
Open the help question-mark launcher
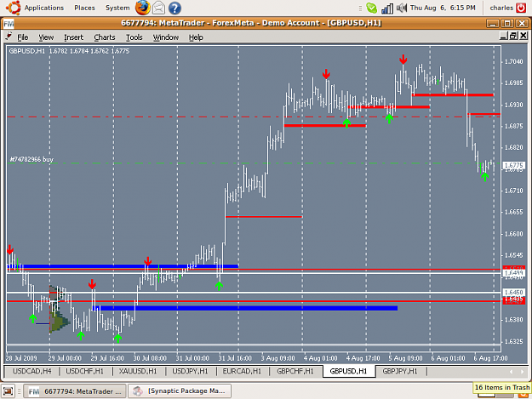tap(174, 8)
